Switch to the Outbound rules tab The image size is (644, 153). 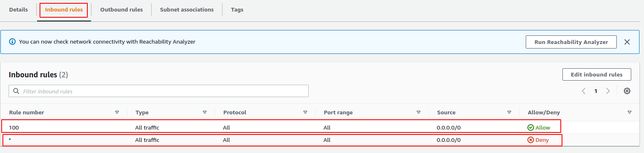122,9
